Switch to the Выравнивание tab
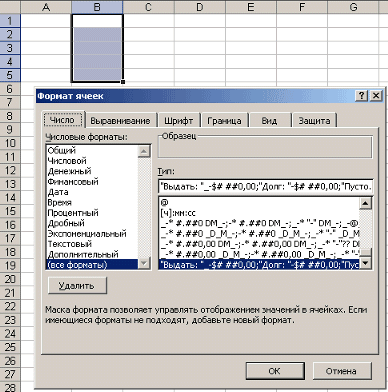388x392 pixels. point(120,121)
